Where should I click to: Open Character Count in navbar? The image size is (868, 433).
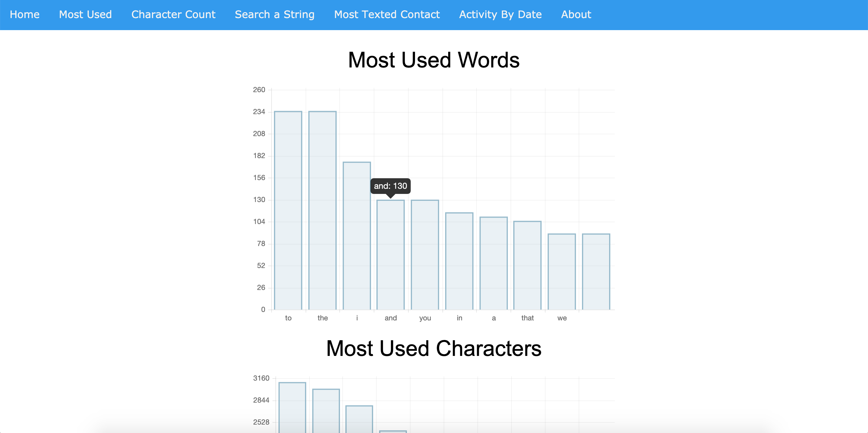coord(173,14)
